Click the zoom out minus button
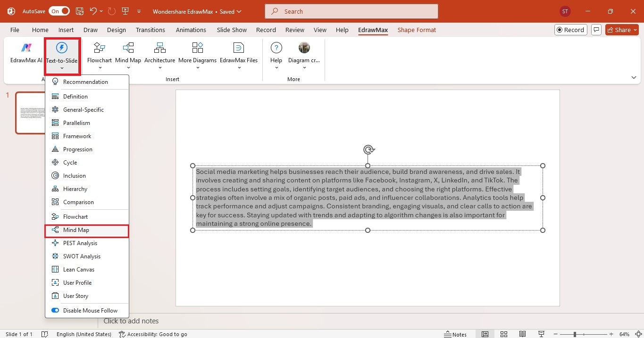The height and width of the screenshot is (338, 644). point(556,334)
